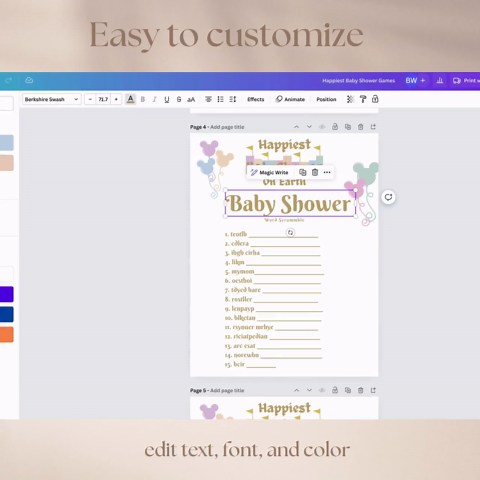Toggle italic formatting
This screenshot has width=480, height=480.
155,99
